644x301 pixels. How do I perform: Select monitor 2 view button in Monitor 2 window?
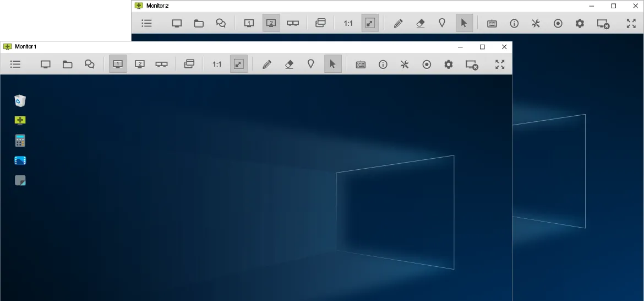coord(271,23)
